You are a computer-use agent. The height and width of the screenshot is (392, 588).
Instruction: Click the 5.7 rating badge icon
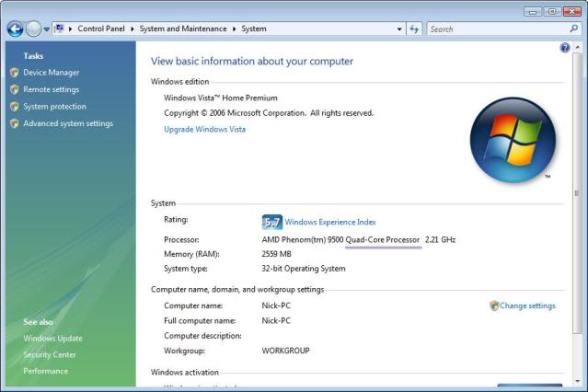click(271, 222)
